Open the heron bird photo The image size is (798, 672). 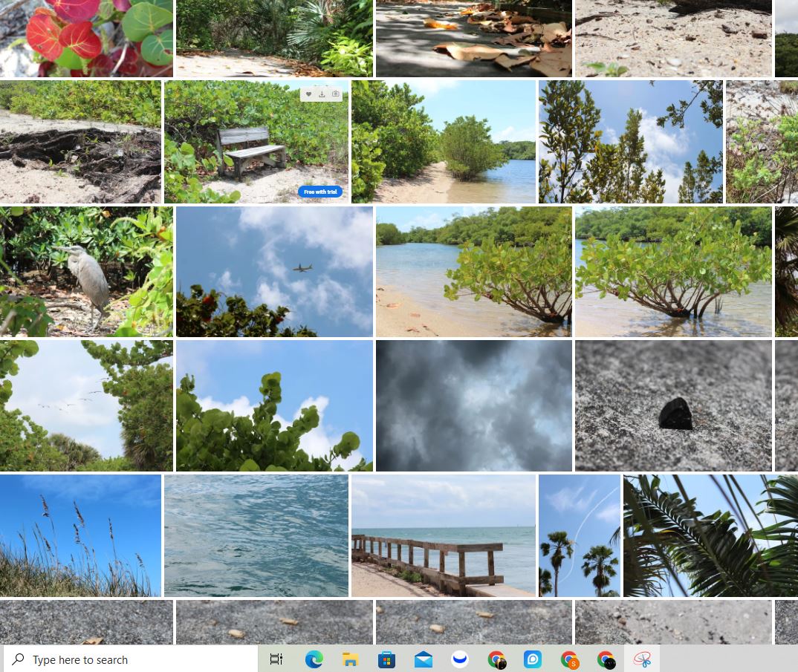click(86, 272)
